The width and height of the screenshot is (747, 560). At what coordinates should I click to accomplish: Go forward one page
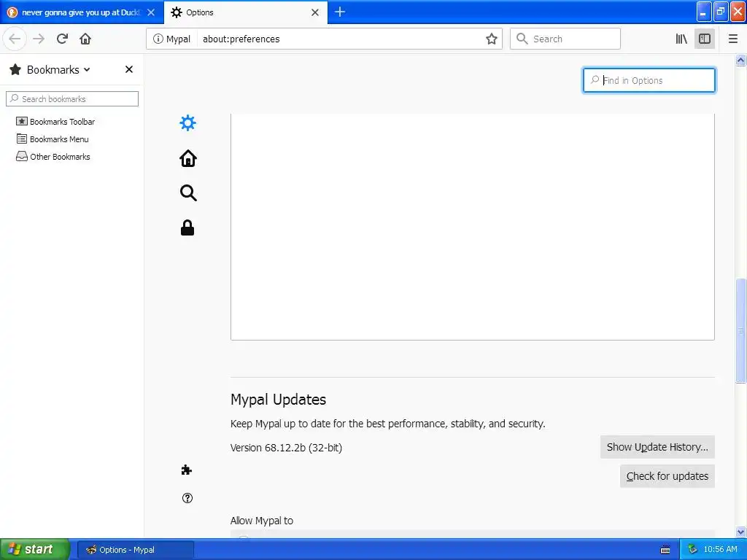coord(39,39)
